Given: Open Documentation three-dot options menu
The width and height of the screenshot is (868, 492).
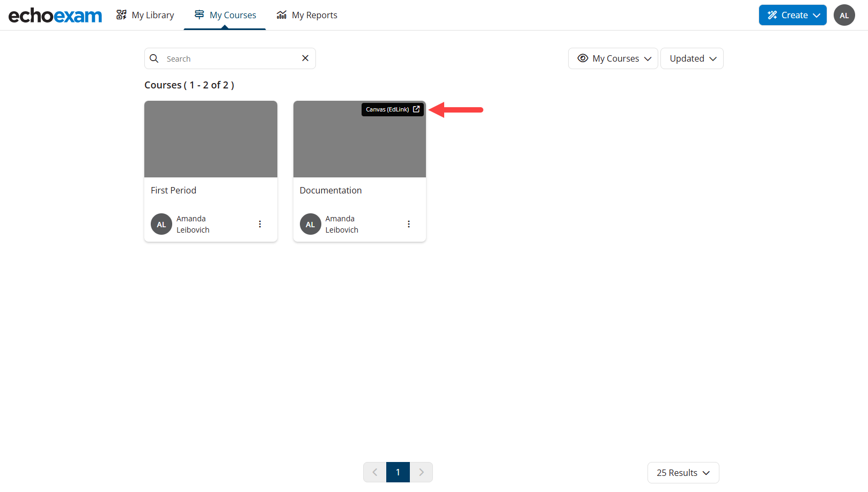Looking at the screenshot, I should (x=409, y=224).
